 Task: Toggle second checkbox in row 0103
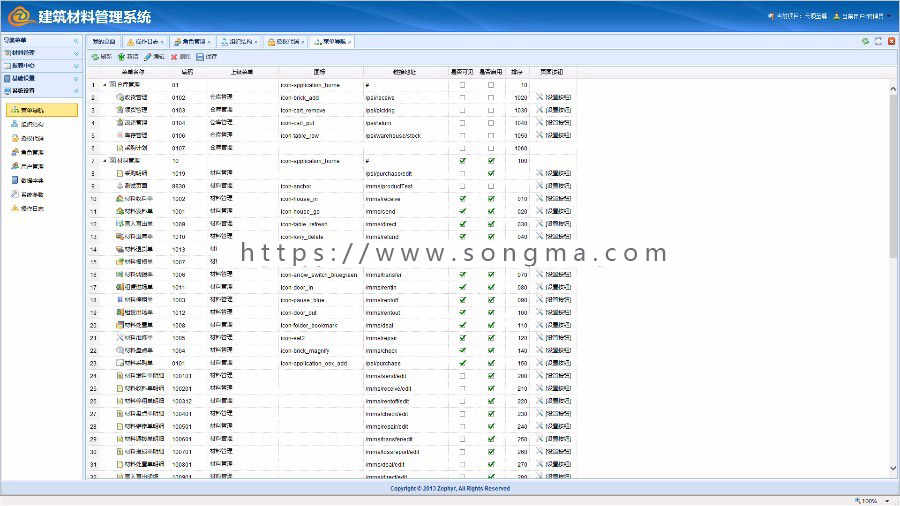(x=491, y=110)
